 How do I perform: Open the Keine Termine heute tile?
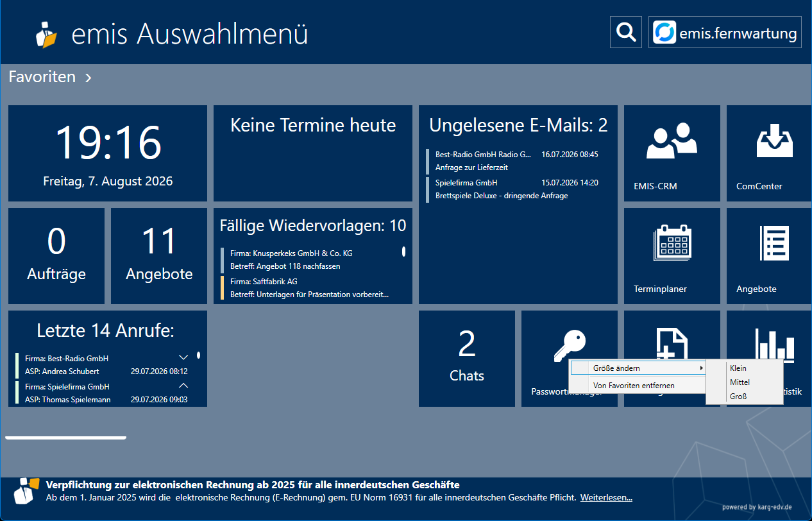313,153
